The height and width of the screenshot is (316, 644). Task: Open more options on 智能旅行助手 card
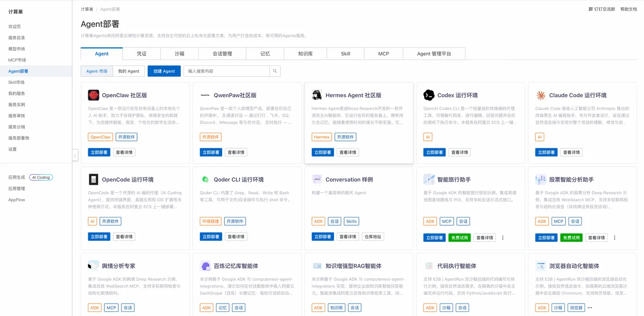pyautogui.click(x=503, y=238)
